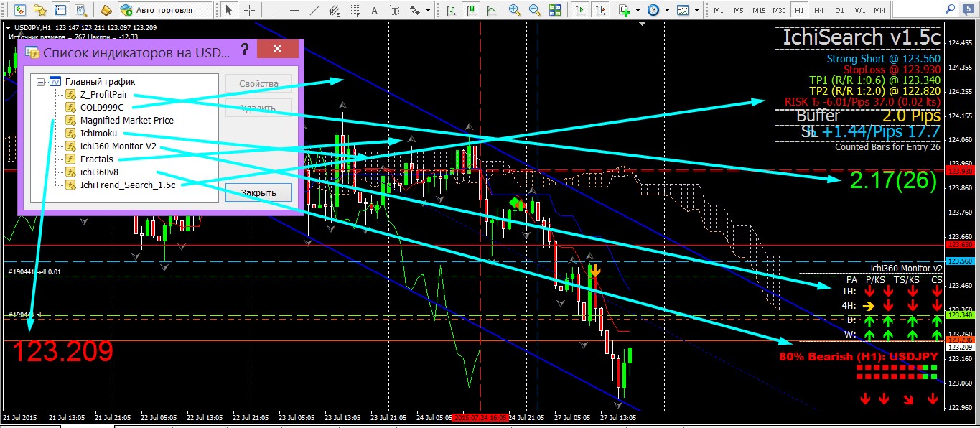Open the indicators list dropdown arrow
The image size is (980, 428).
pyautogui.click(x=638, y=10)
